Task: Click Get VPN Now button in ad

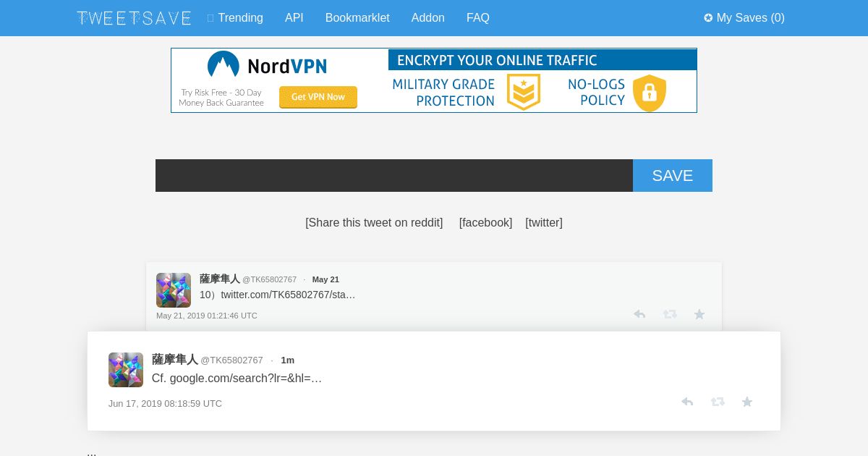Action: tap(318, 97)
